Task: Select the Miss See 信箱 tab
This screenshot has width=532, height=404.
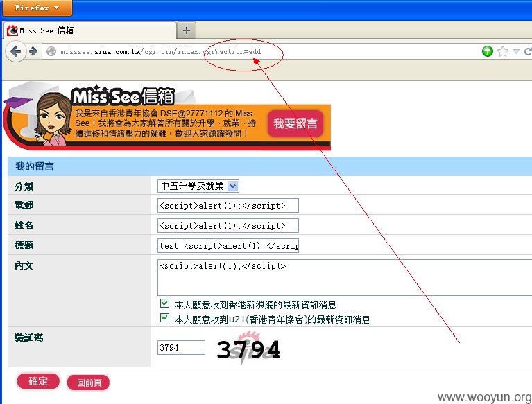Action: click(x=90, y=30)
